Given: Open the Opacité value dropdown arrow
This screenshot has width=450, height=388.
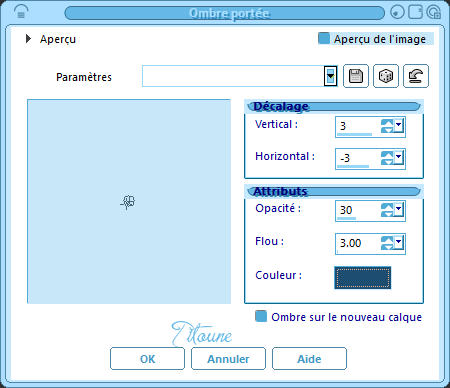Looking at the screenshot, I should click(x=399, y=209).
